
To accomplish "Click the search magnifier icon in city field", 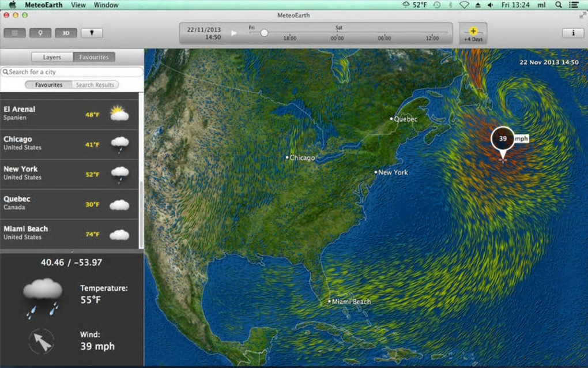I will (5, 72).
